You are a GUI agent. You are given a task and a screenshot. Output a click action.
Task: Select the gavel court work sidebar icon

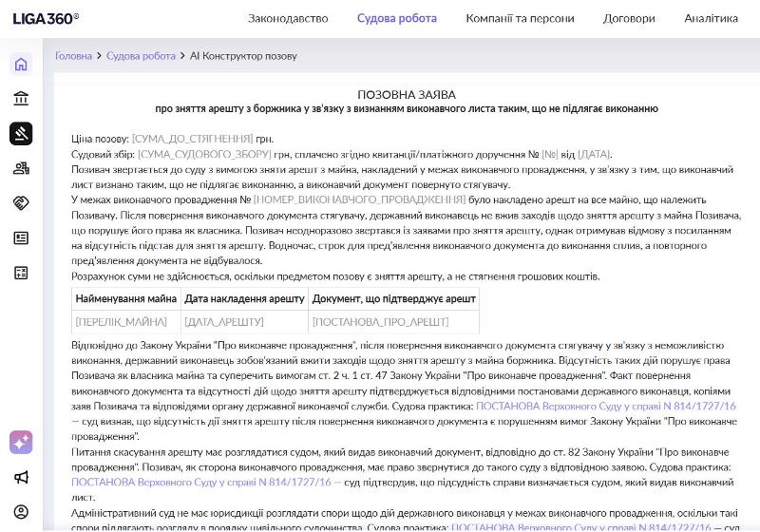pyautogui.click(x=21, y=134)
